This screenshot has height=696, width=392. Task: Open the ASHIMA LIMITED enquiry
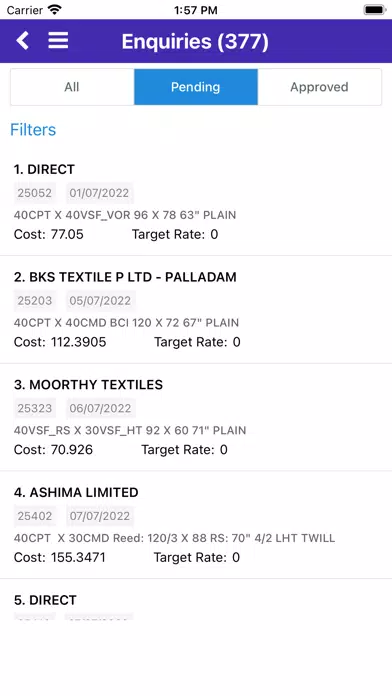[x=196, y=525]
